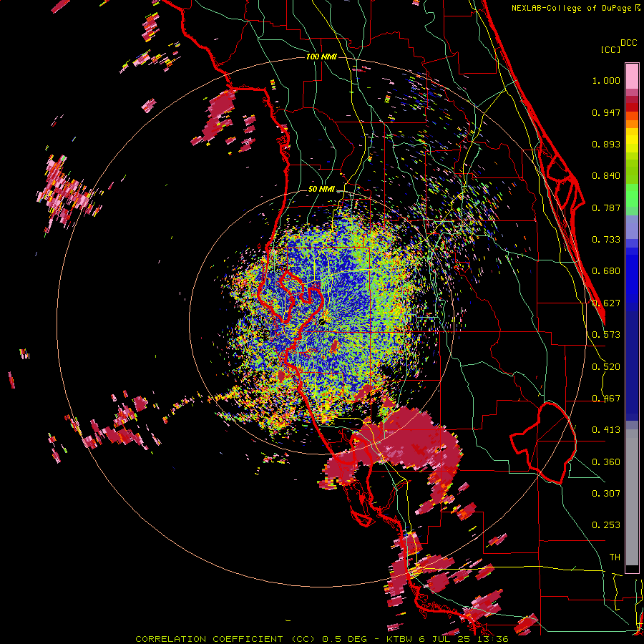Click the KTBW station identifier in caption
644x644 pixels.
point(400,639)
